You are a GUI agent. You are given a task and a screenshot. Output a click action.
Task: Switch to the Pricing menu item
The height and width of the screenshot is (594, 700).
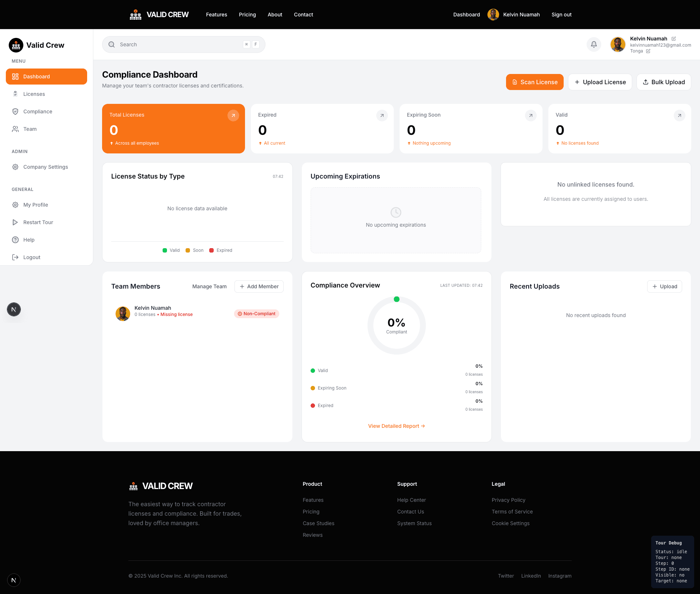tap(247, 15)
